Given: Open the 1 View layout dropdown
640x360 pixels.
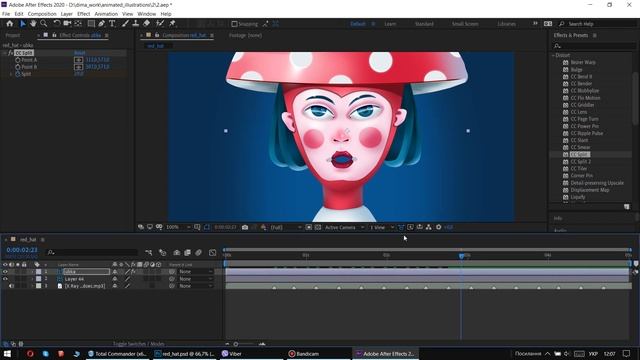Looking at the screenshot, I should pos(381,227).
